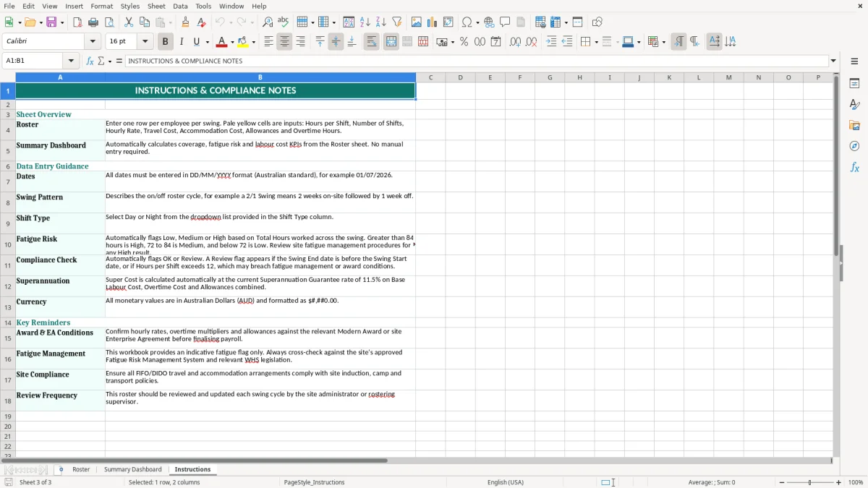
Task: Select row 10 header
Action: tap(8, 244)
